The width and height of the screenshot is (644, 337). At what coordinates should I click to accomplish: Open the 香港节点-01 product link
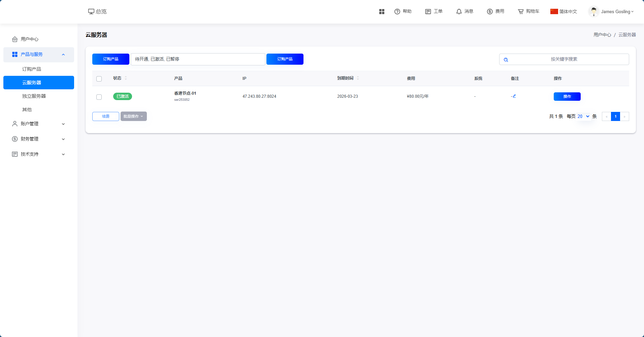pos(185,93)
